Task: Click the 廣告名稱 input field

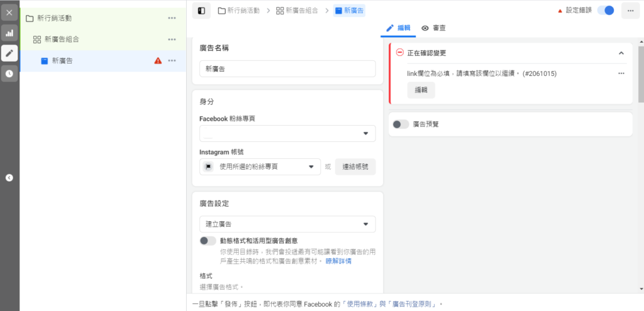Action: click(x=287, y=69)
